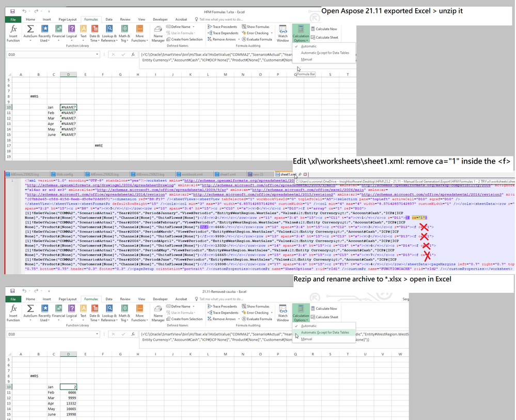This screenshot has width=516, height=420.
Task: Switch to Web.config tab in Notepad++
Action: 65,175
